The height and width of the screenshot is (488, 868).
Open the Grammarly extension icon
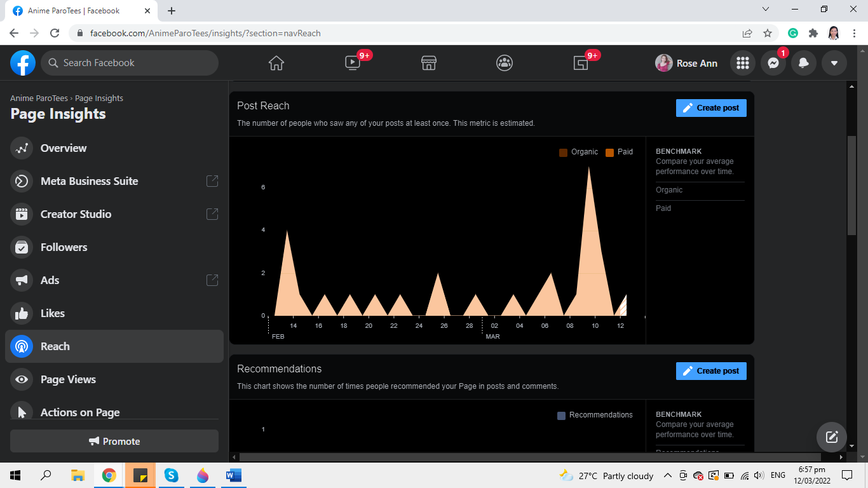793,33
